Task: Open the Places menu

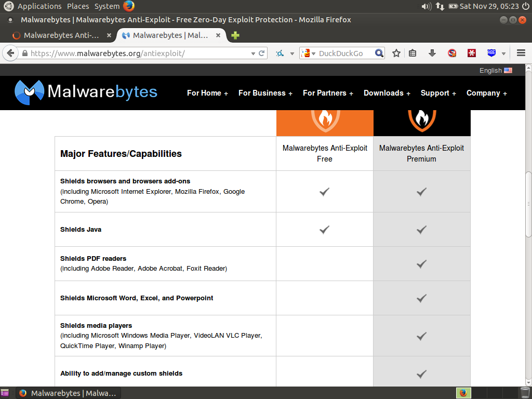Action: pos(78,6)
